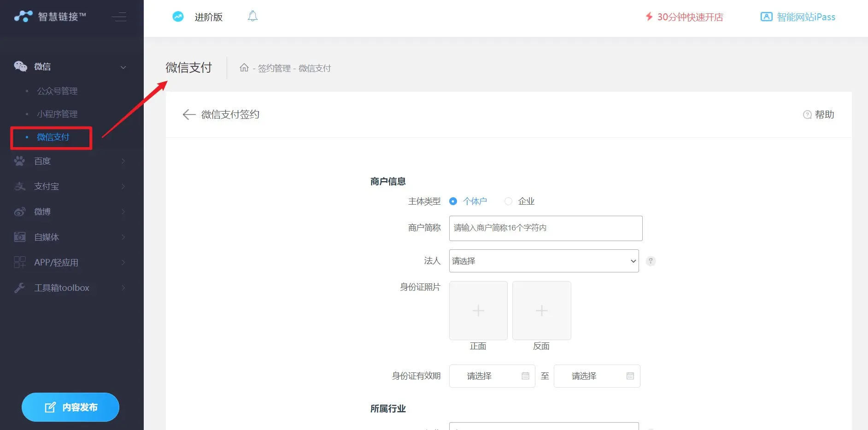Open 小程序管理 in the sidebar
This screenshot has height=430, width=868.
(x=57, y=114)
